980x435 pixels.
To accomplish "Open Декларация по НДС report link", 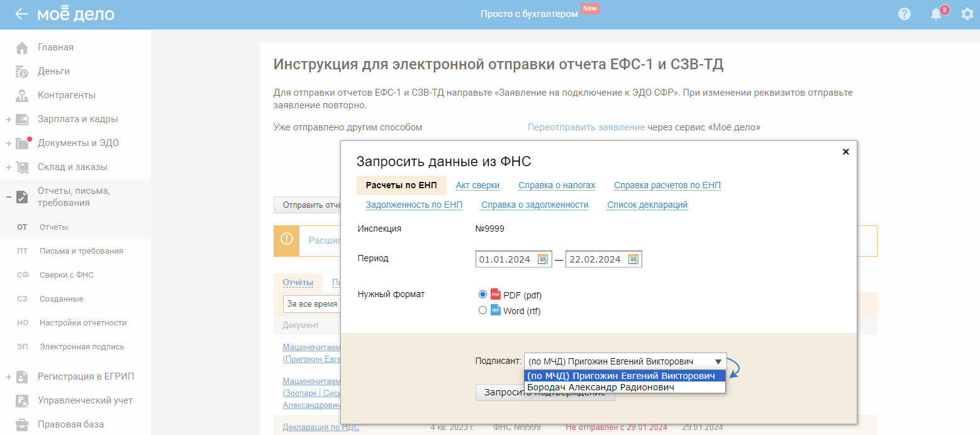I will point(321,427).
